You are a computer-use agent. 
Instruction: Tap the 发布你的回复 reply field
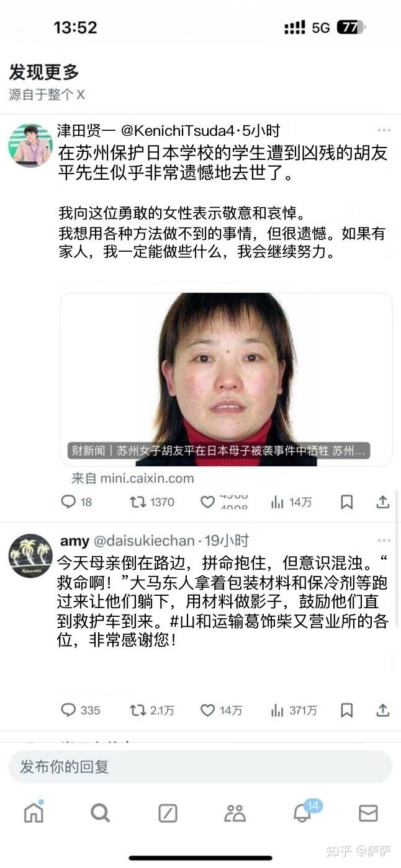tap(200, 766)
